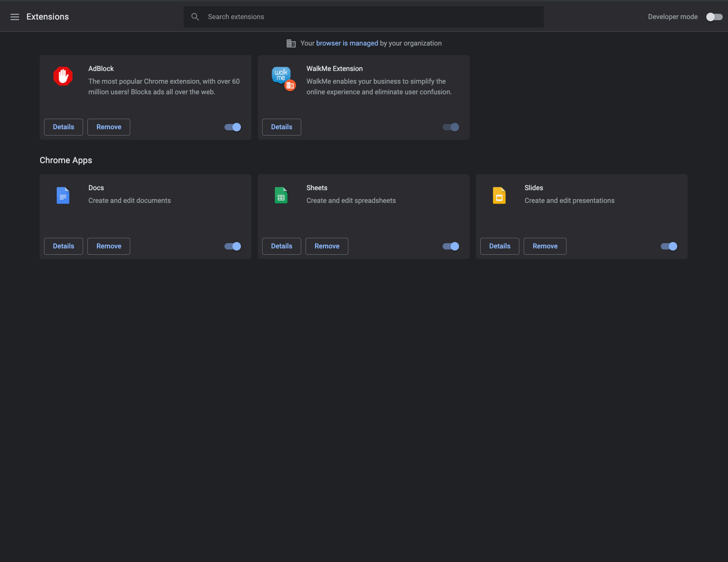Turn off the Docs app toggle

pyautogui.click(x=233, y=246)
